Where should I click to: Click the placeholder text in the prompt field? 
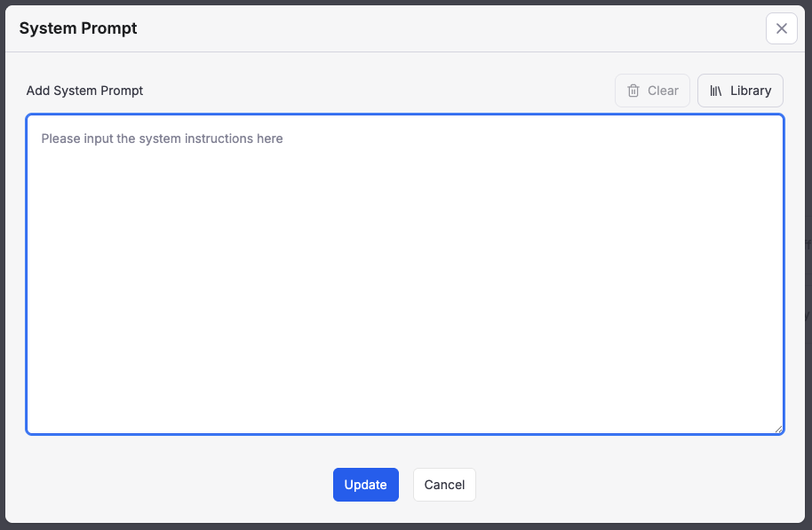(162, 138)
